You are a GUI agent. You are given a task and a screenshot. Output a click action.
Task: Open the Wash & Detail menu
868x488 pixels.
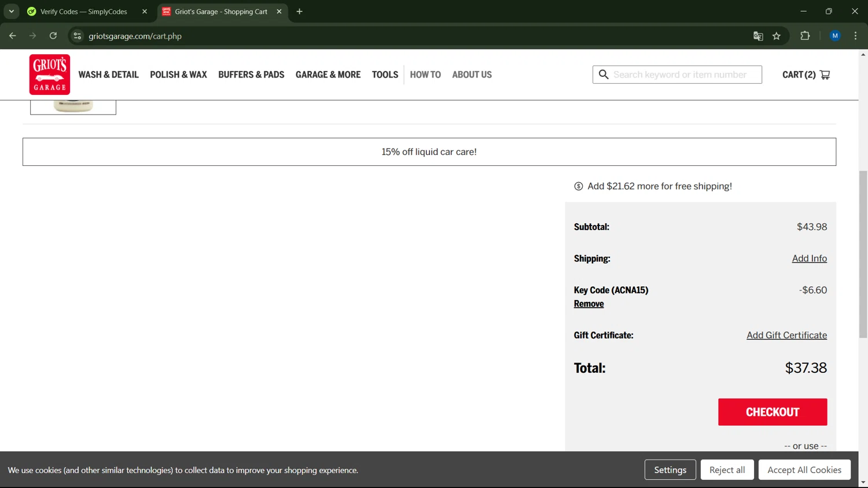point(109,75)
